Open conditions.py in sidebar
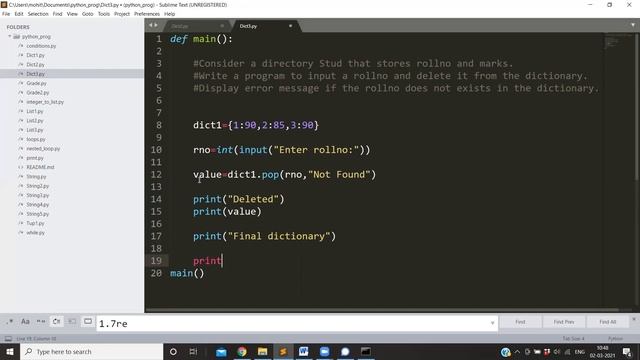 pos(41,46)
